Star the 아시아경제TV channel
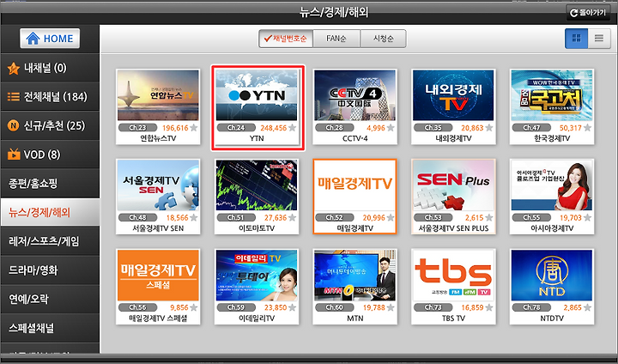Viewport: 618px width, 364px height. pyautogui.click(x=587, y=218)
